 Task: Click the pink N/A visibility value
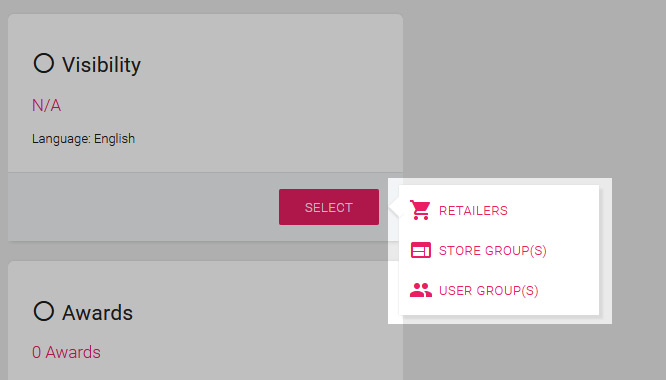(47, 105)
